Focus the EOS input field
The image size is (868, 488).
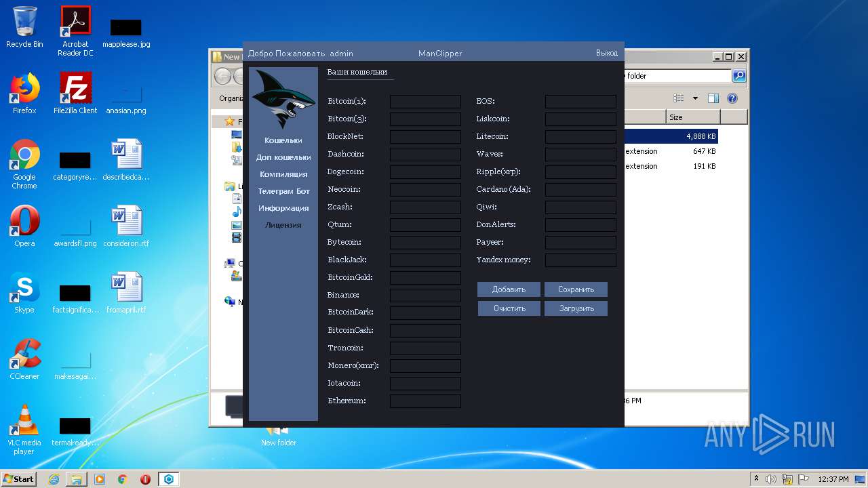coord(580,102)
